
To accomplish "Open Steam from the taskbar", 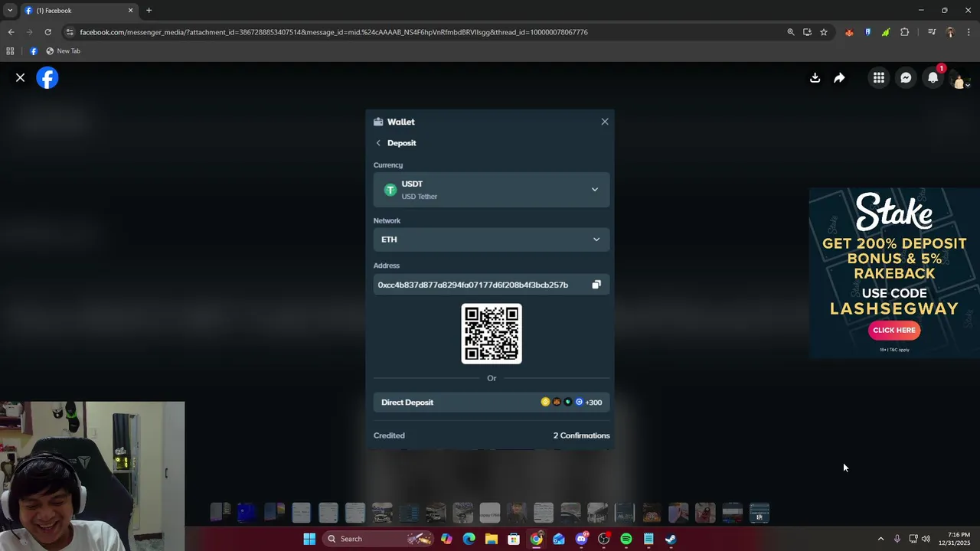I will [x=671, y=539].
